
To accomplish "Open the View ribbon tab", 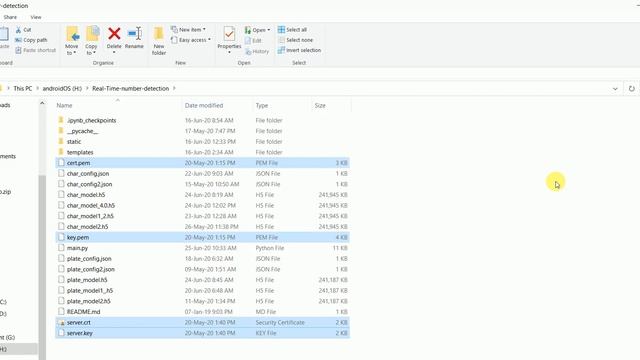I will 36,17.
